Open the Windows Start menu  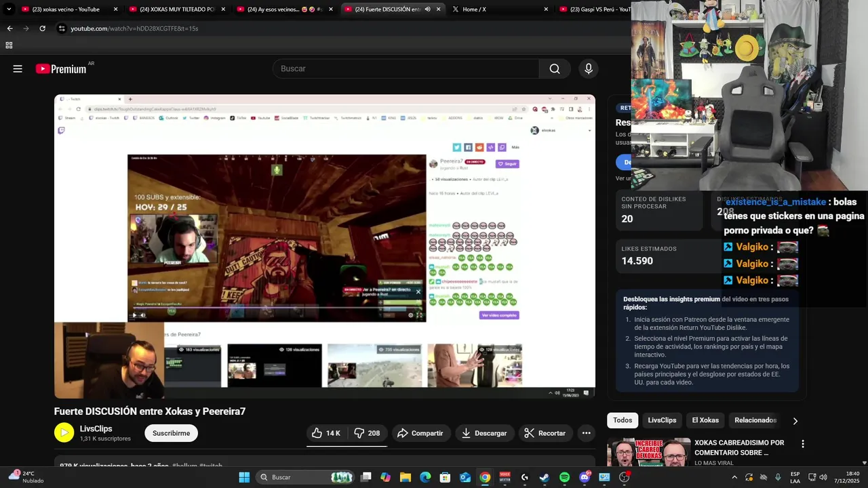244,477
